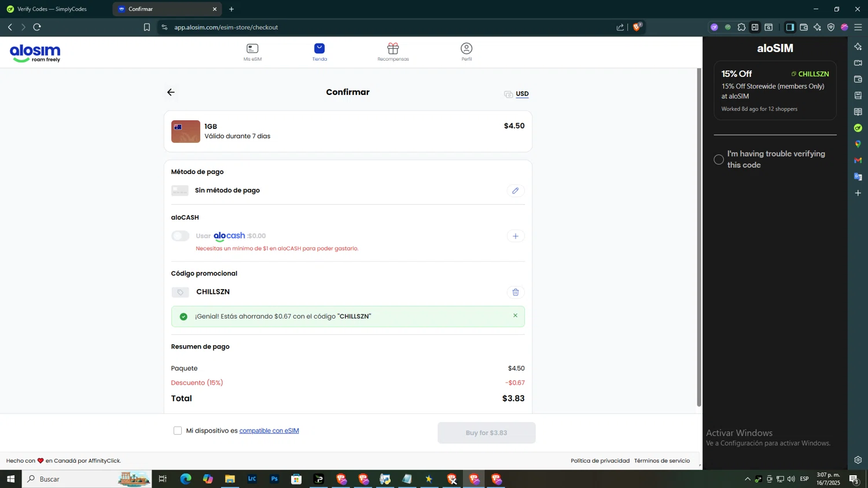Open Google Maps in sidebar
This screenshot has width=868, height=488.
point(858,144)
